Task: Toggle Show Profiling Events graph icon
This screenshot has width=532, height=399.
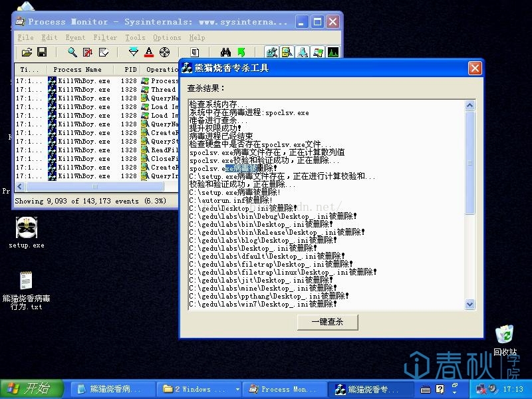Action: tap(333, 53)
